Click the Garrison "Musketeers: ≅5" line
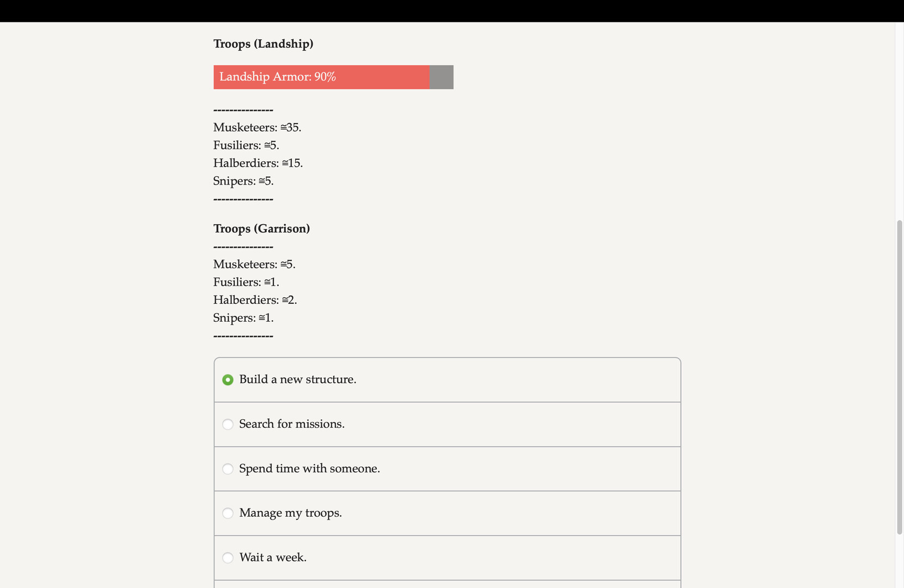Viewport: 904px width, 588px height. (x=254, y=265)
